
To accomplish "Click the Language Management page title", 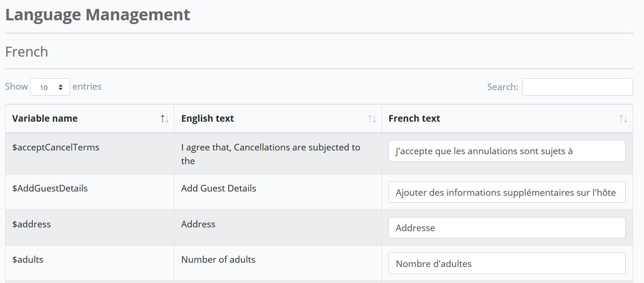I will 97,15.
